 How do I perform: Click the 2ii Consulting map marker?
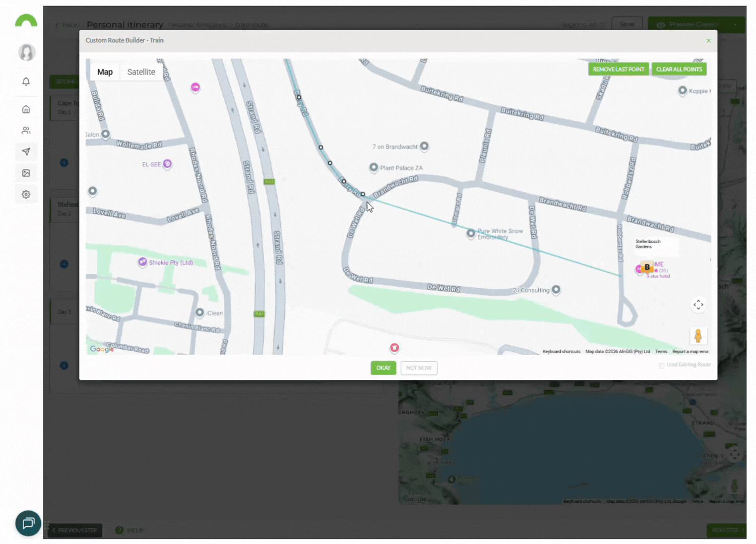click(556, 290)
